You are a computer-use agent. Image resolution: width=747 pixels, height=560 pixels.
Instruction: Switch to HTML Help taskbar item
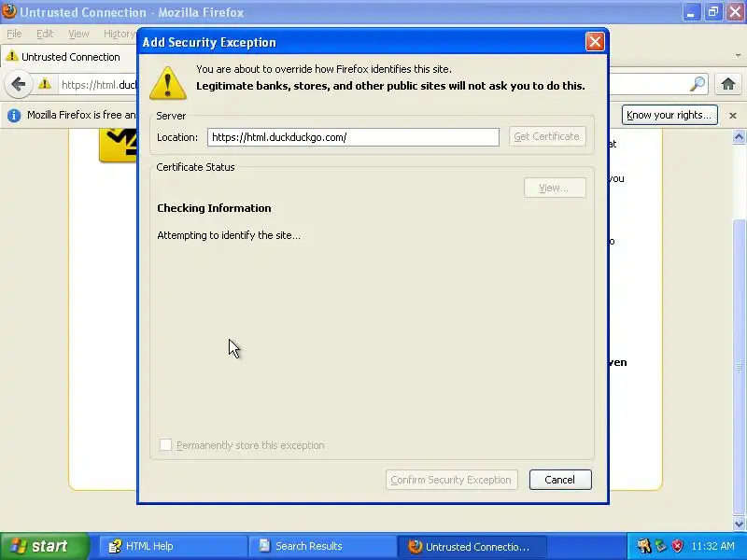click(174, 546)
